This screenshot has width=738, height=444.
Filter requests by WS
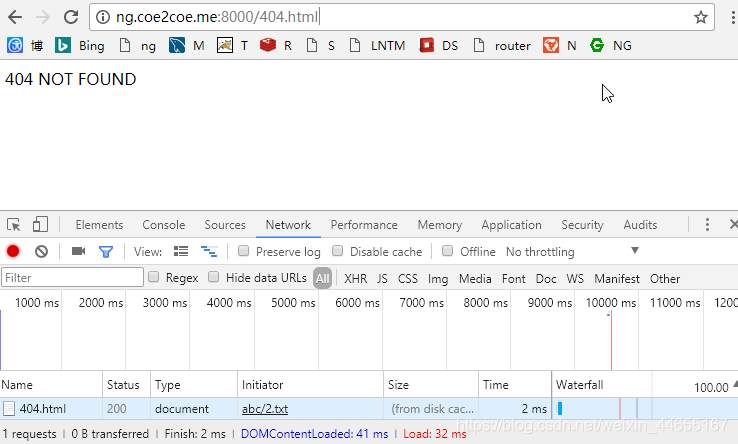pos(575,279)
